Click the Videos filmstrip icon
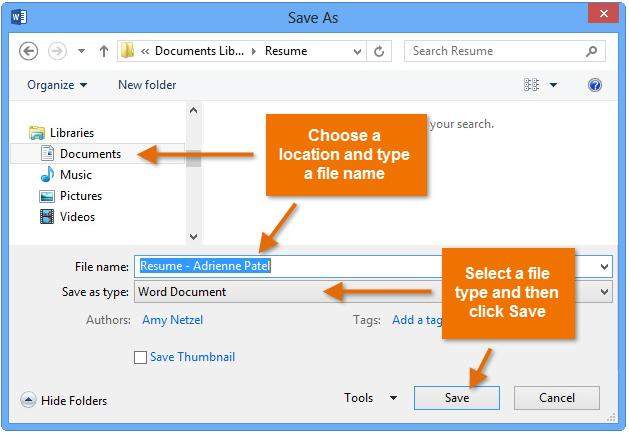629x434 pixels. click(x=47, y=217)
